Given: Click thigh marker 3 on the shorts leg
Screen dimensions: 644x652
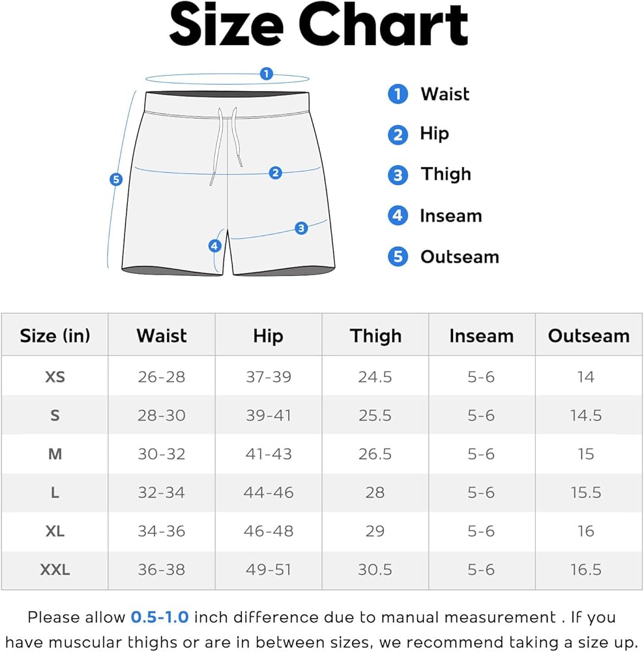Looking at the screenshot, I should [301, 228].
